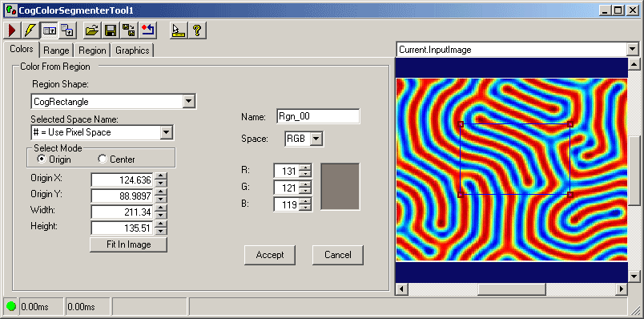Click the gray color preview swatch
644x319 pixels.
click(340, 187)
